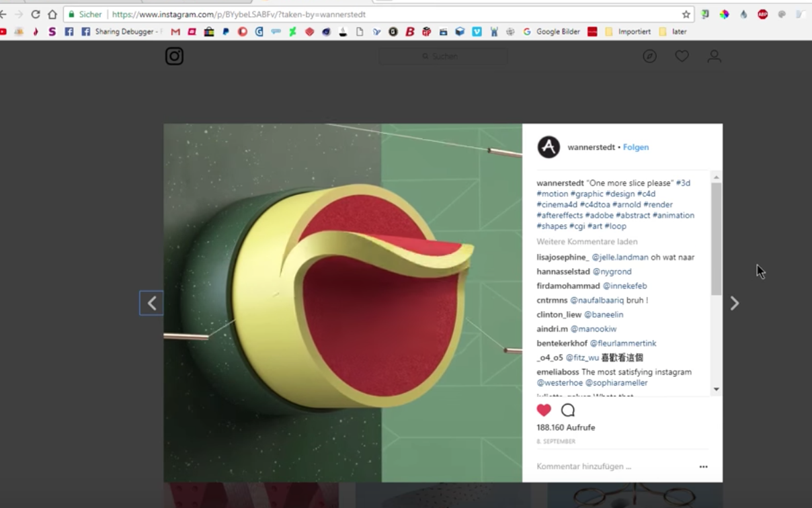Open the three-dot post options menu
Screen dimensions: 812x508
[703, 466]
